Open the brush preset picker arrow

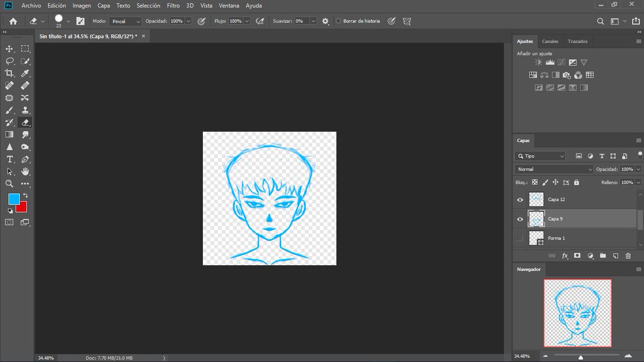coord(68,21)
